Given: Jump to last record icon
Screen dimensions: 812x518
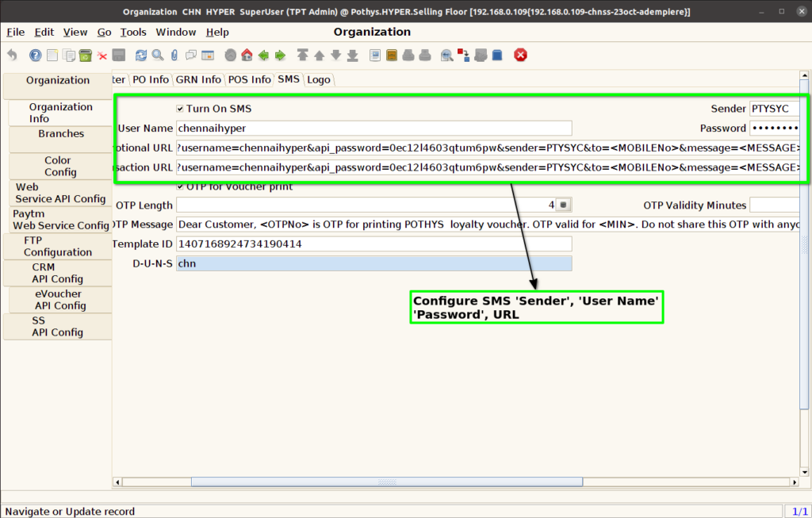Looking at the screenshot, I should click(x=352, y=55).
